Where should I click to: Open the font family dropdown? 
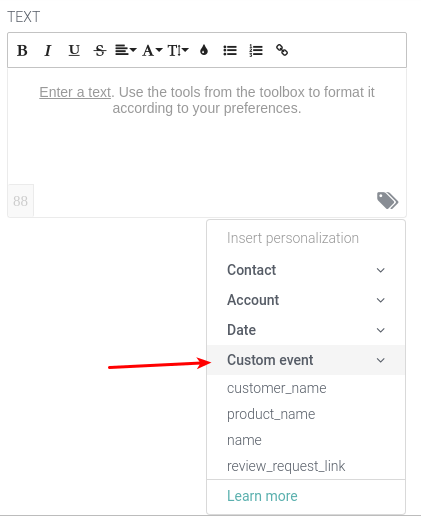pos(152,51)
